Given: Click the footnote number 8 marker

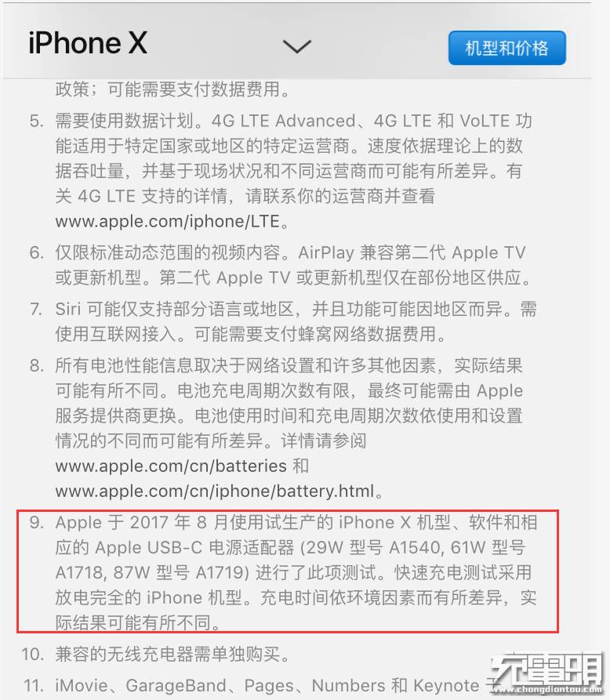Looking at the screenshot, I should [x=37, y=365].
